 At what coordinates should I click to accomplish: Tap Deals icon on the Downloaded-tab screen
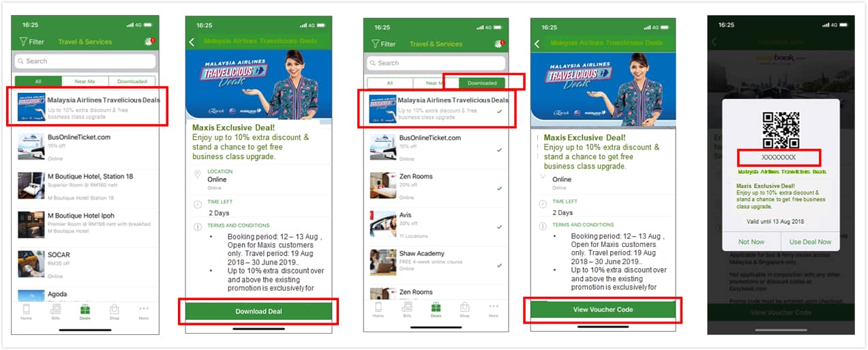[436, 310]
